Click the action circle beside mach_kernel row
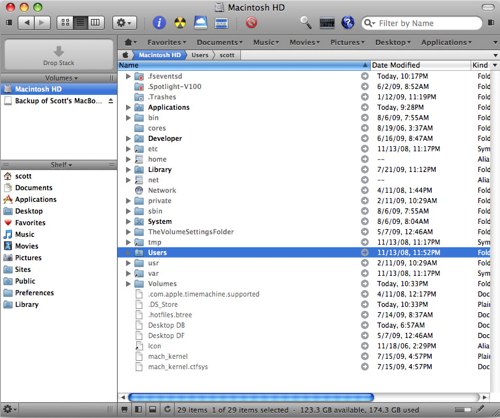This screenshot has width=500, height=418. [x=365, y=356]
